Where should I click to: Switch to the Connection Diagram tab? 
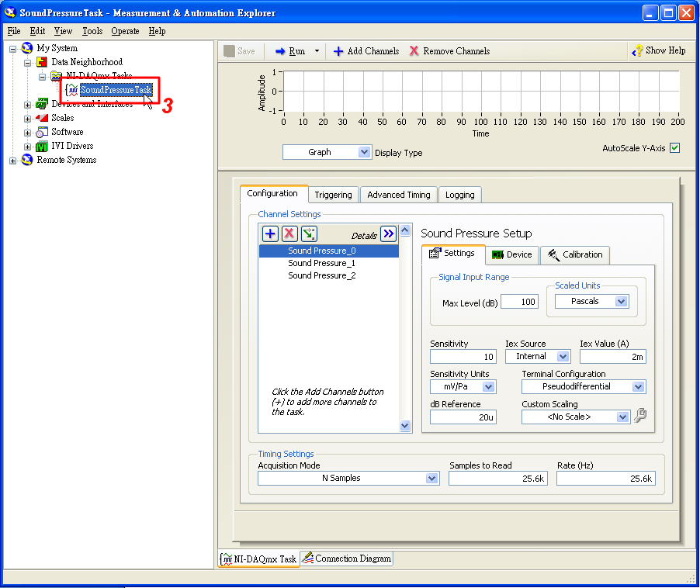(x=347, y=559)
